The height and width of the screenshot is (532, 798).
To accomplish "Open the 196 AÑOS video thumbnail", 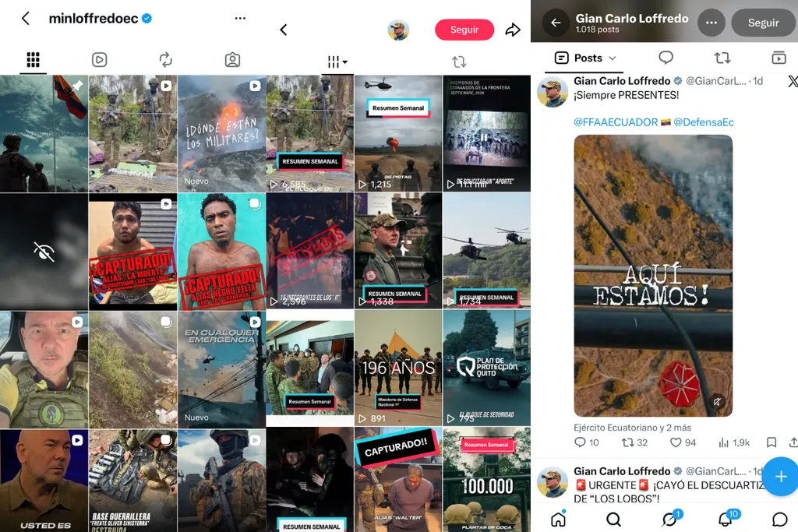I will pos(398,368).
